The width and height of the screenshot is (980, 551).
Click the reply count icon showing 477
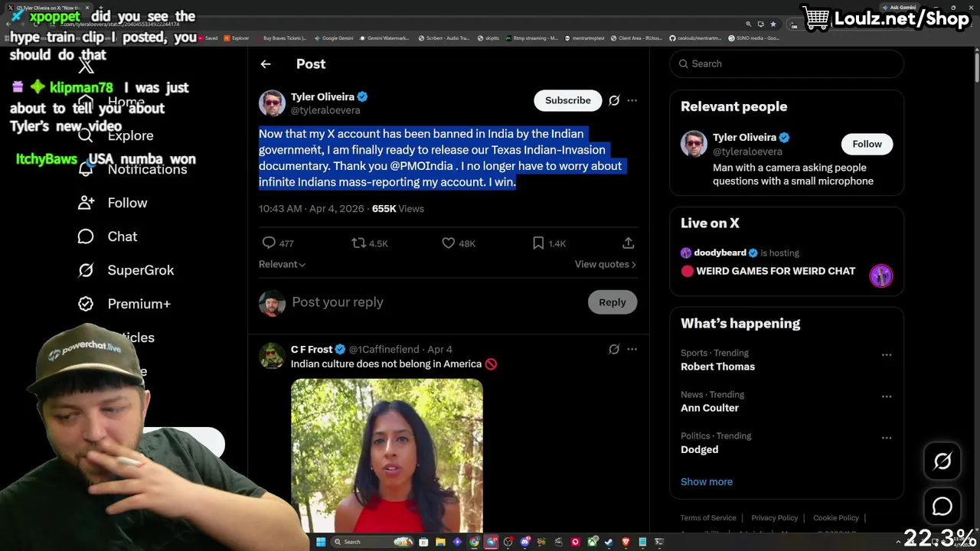coord(269,243)
